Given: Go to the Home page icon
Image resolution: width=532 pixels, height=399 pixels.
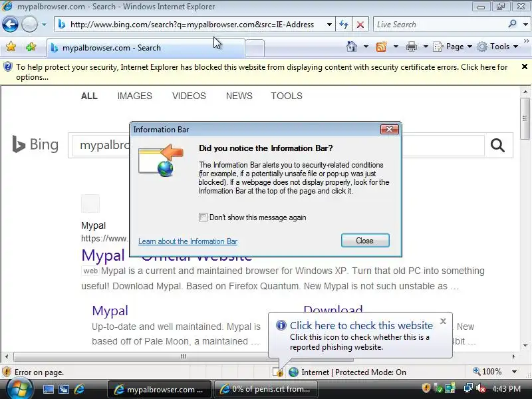Looking at the screenshot, I should coord(352,47).
